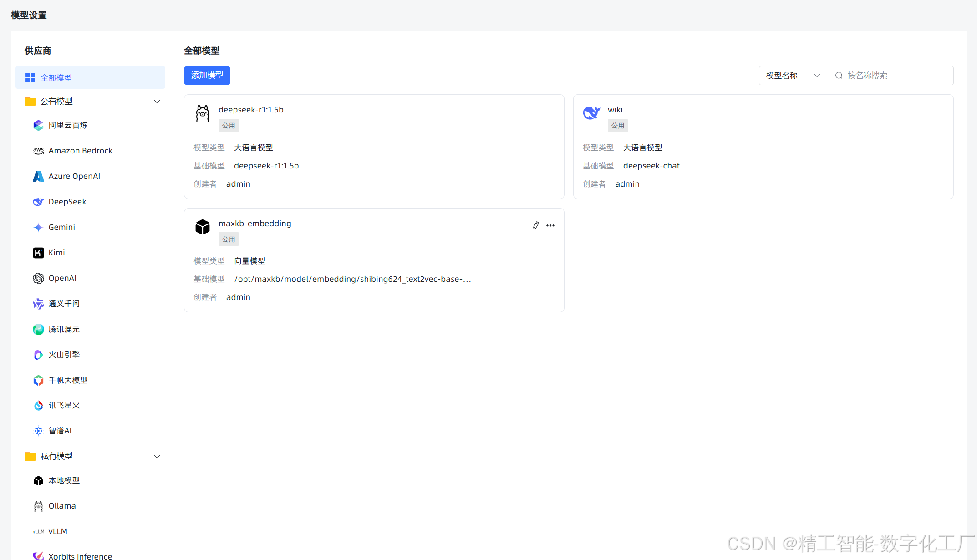Viewport: 977px width, 560px height.
Task: Click the OpenAI logo icon
Action: 38,278
